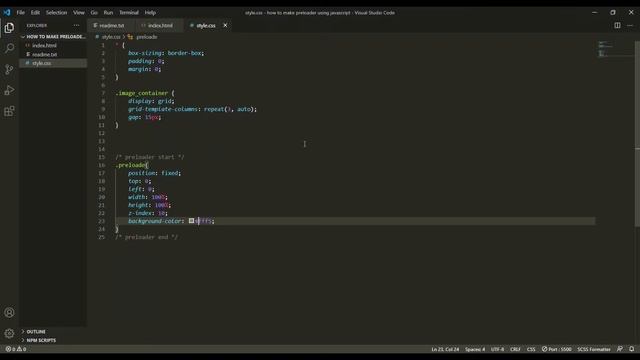Open the Accounts menu icon

click(9, 313)
